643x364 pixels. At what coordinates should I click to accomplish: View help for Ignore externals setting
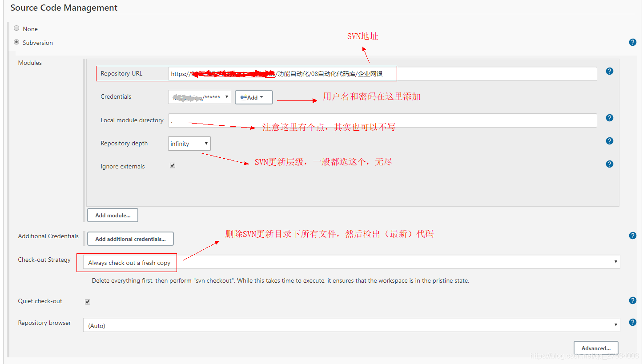point(609,164)
